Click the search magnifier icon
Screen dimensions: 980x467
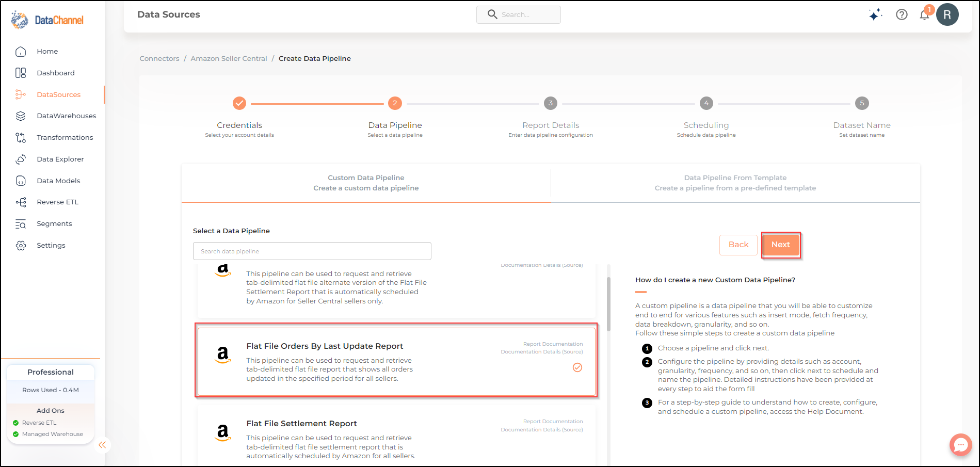492,14
